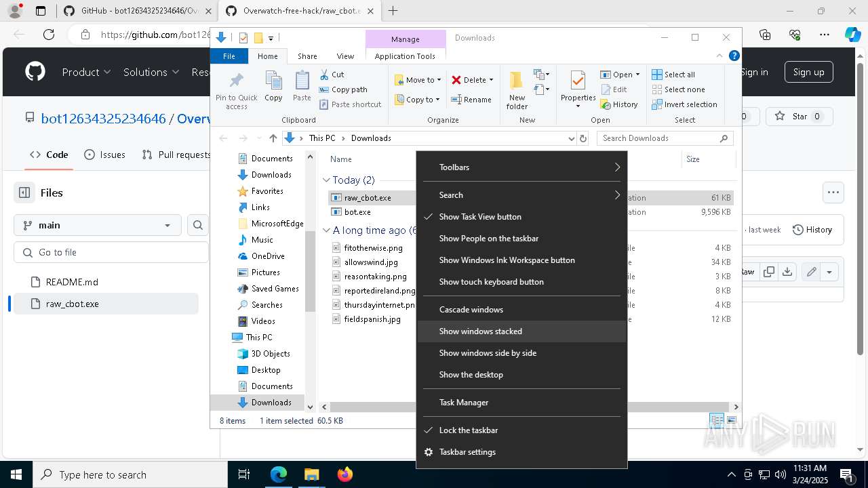This screenshot has height=488, width=868.
Task: Enable Show Windows Ink Workspace button
Action: (521, 260)
